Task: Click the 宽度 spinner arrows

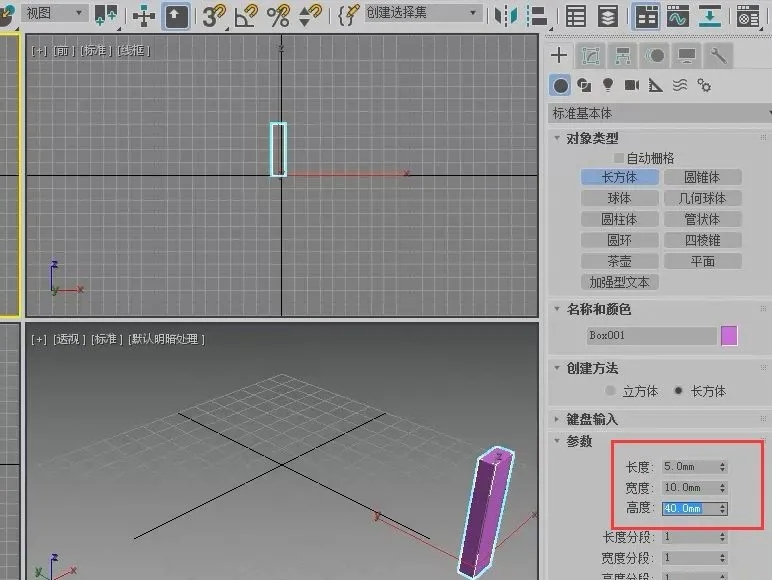Action: [722, 487]
